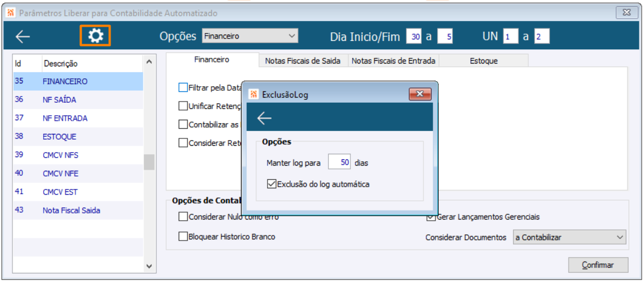Click the main window back arrow
The height and width of the screenshot is (282, 644).
(x=23, y=37)
